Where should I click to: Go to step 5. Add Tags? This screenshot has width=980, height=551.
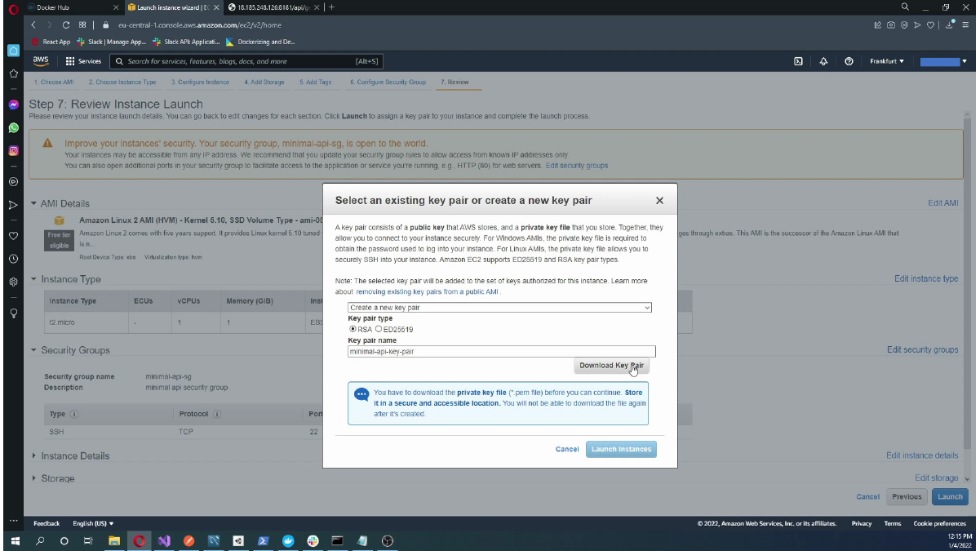point(315,82)
